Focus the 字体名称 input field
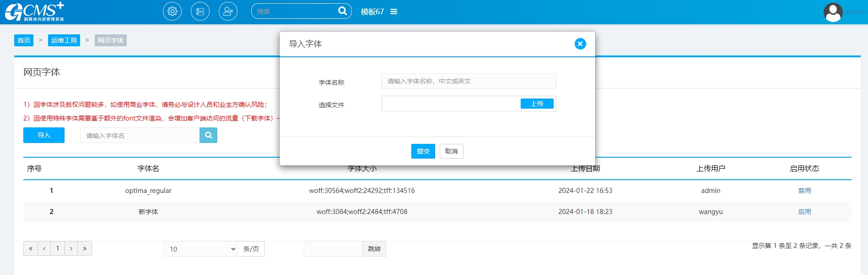 [469, 81]
